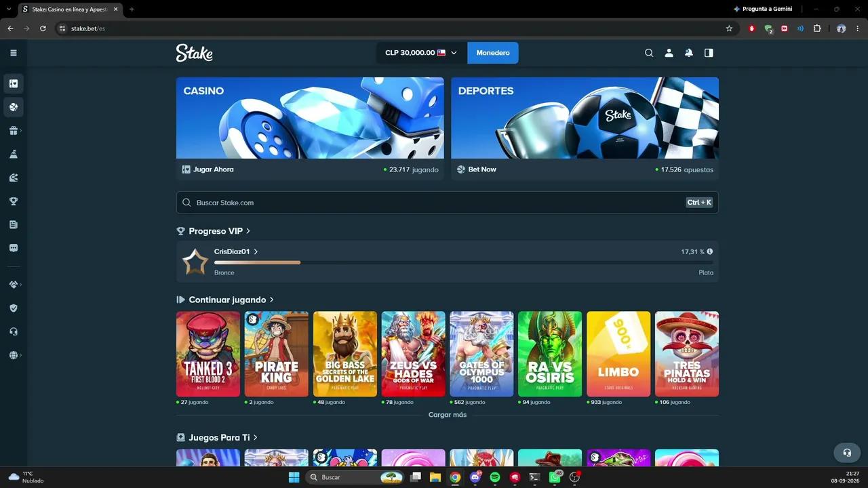
Task: Click the sidebar trophy icon
Action: tap(14, 201)
